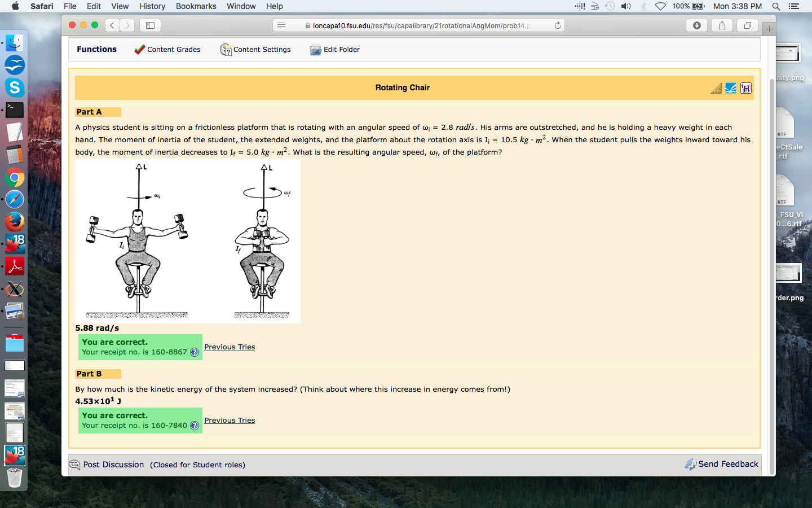
Task: Click the loncapa10.fsu.edu address field
Action: click(x=418, y=25)
